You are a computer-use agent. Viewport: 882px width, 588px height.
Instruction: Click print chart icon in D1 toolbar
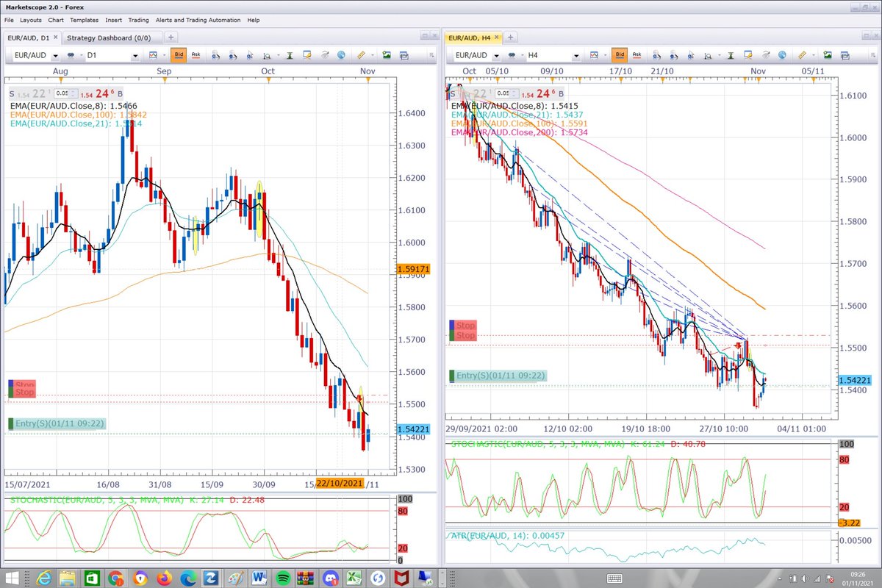(x=404, y=55)
